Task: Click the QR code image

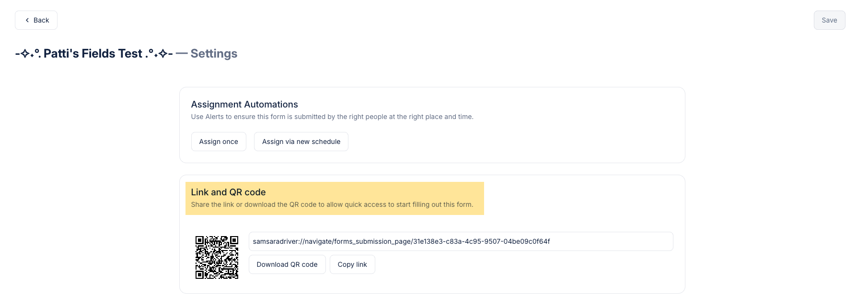Action: pos(217,257)
